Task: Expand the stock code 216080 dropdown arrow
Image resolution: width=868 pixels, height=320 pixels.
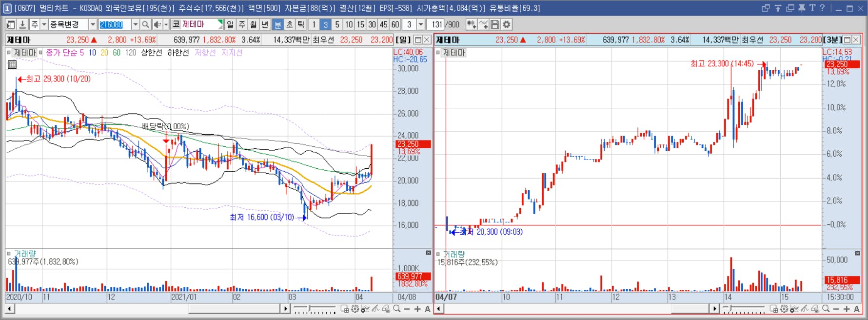Action: pos(136,24)
